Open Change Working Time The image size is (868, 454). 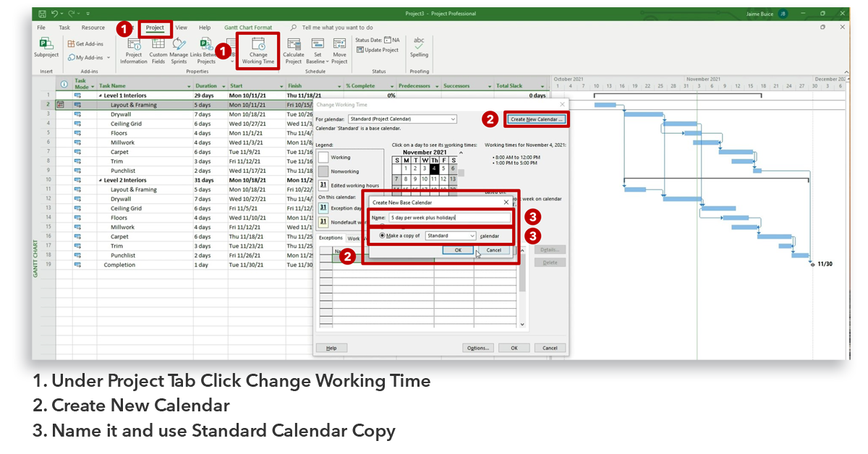(x=258, y=51)
